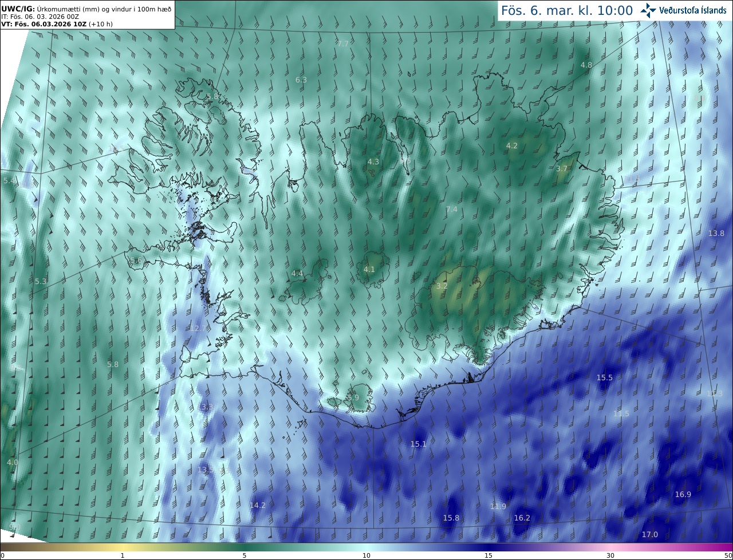Click the valid time line 'VT: Fös. 06.03.2026 10Z'
733x560 pixels.
coord(44,25)
